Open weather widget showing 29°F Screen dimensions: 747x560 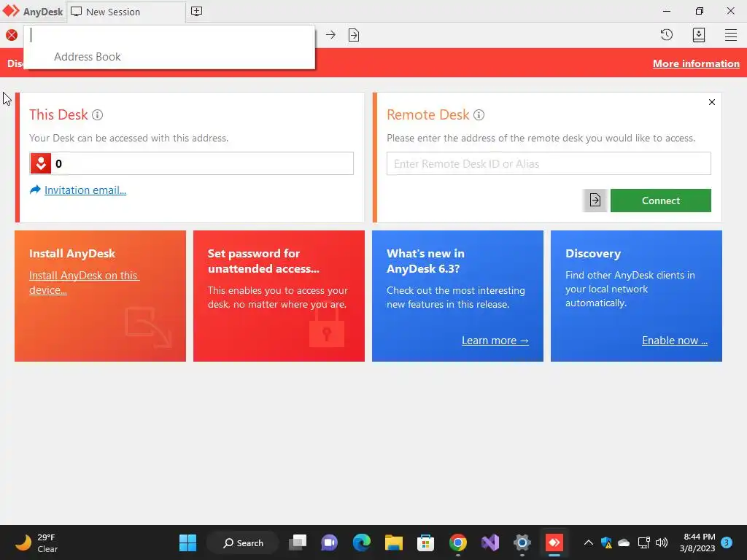click(36, 542)
